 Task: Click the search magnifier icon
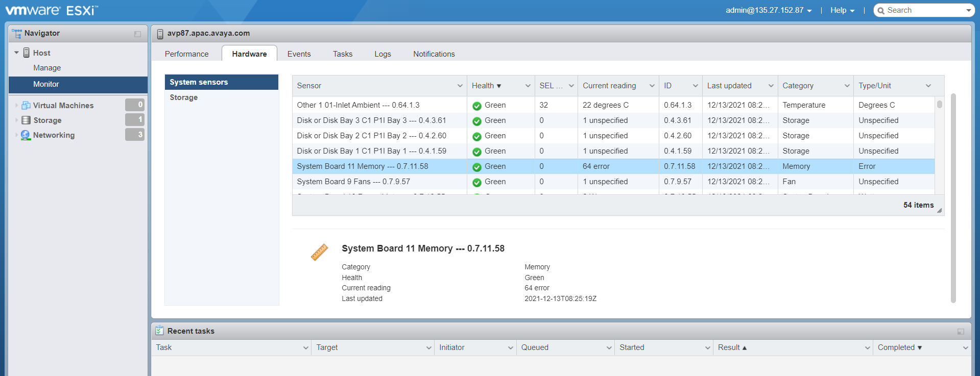(881, 10)
